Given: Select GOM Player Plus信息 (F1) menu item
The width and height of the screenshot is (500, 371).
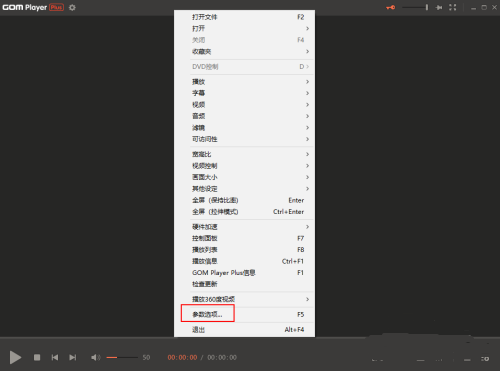Looking at the screenshot, I should click(x=244, y=273).
